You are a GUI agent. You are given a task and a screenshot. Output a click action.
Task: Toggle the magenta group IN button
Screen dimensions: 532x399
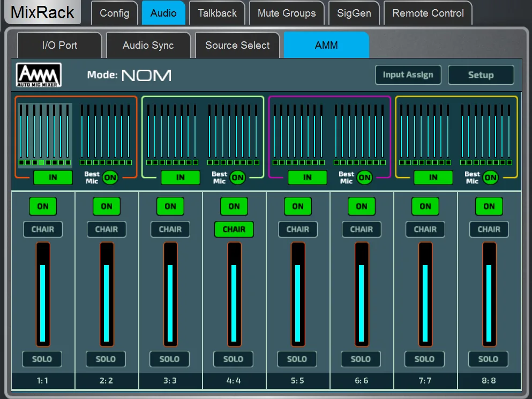click(x=308, y=178)
